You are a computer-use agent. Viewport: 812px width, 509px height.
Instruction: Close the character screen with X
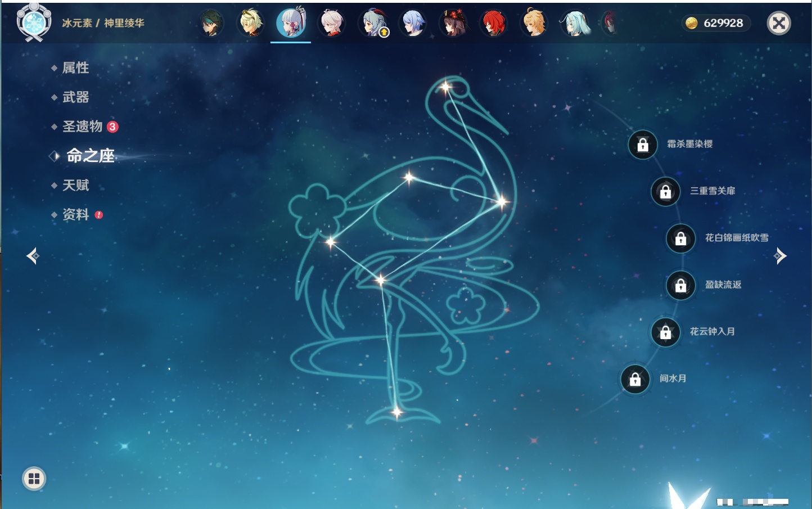[779, 23]
